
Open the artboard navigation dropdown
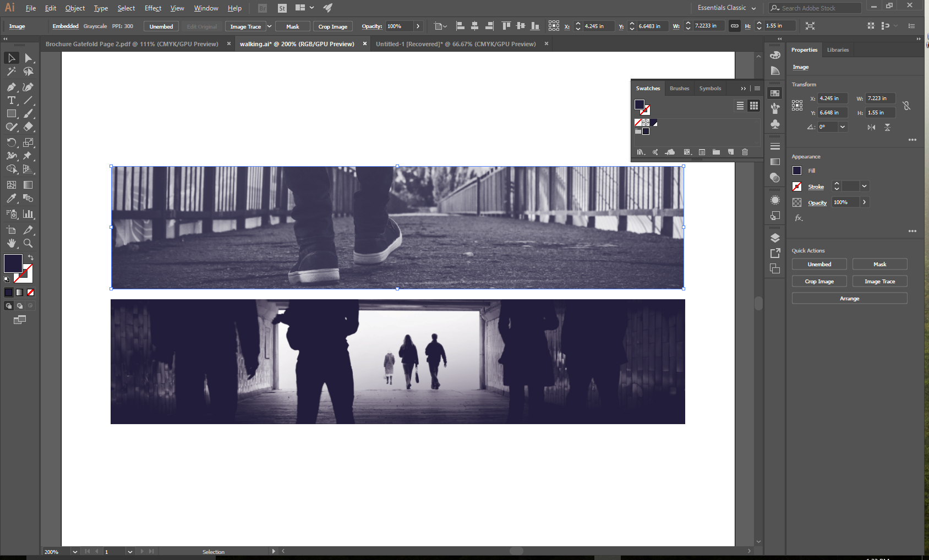[x=130, y=552]
